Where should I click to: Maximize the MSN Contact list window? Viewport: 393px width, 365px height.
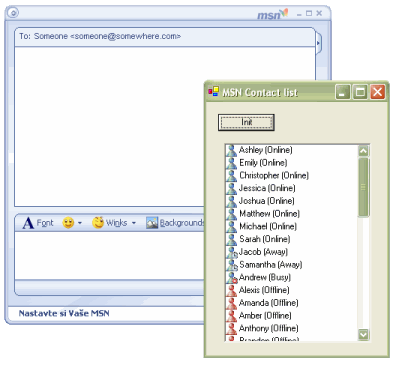pyautogui.click(x=360, y=92)
